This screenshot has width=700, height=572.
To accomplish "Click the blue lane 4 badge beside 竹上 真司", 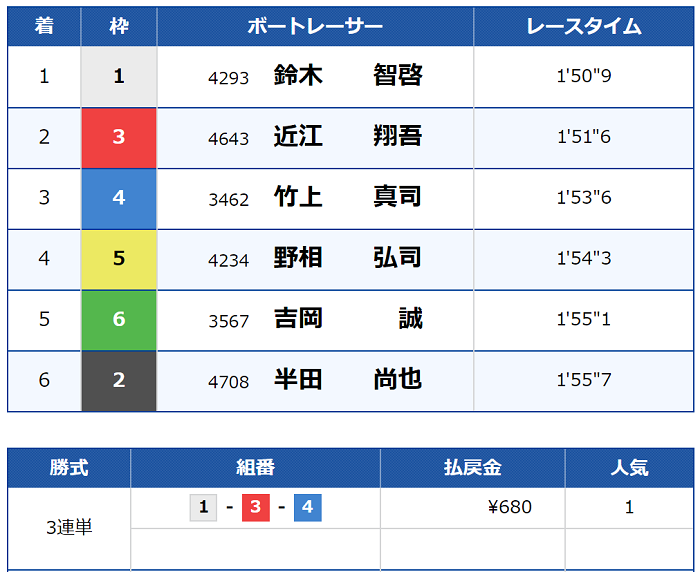I will (x=119, y=198).
